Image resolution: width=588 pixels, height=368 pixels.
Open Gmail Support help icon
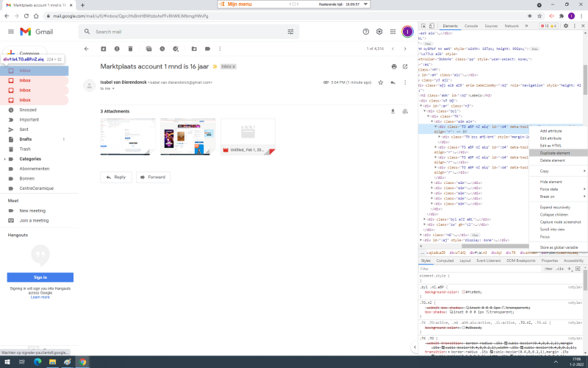pos(366,32)
